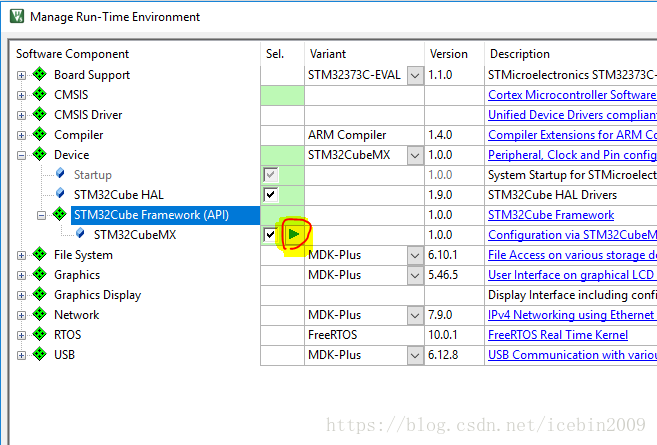Select the Startup tree row label
The width and height of the screenshot is (657, 445).
tap(93, 175)
